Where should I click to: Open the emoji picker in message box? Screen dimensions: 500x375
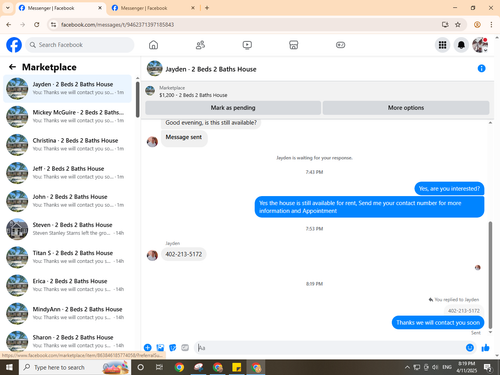[470, 348]
